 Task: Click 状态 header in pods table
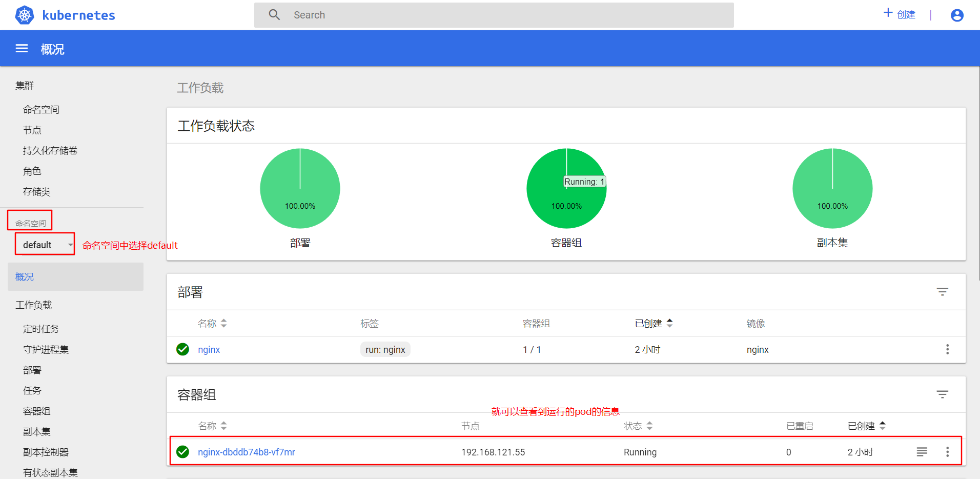point(633,426)
